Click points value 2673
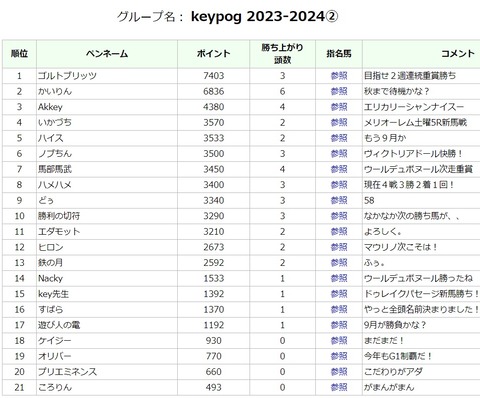Screen dimensions: 480x398 pos(214,247)
